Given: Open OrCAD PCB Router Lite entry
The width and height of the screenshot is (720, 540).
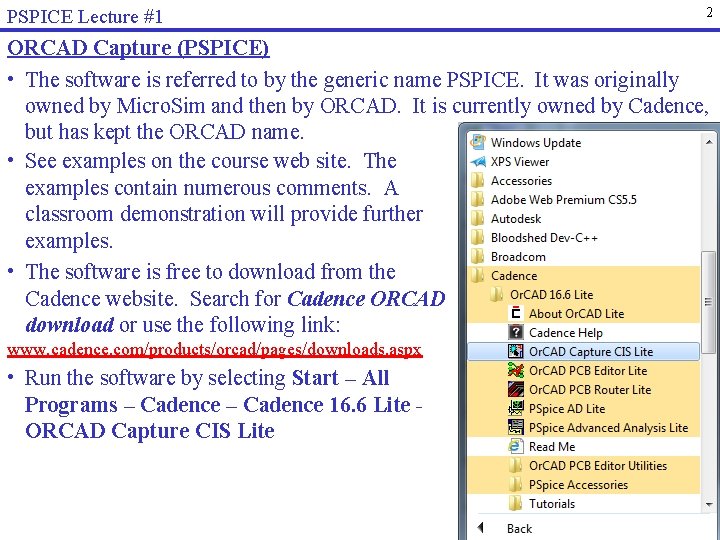Looking at the screenshot, I should coord(584,389).
